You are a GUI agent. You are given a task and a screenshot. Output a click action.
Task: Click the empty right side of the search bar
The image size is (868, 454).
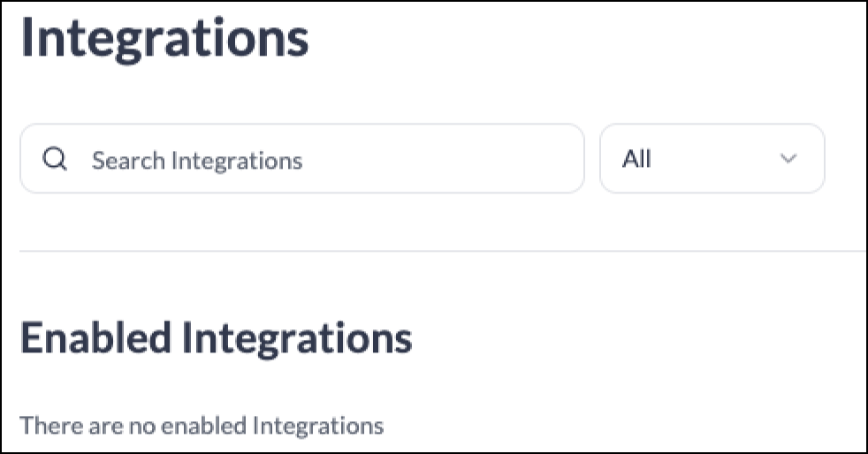click(443, 159)
